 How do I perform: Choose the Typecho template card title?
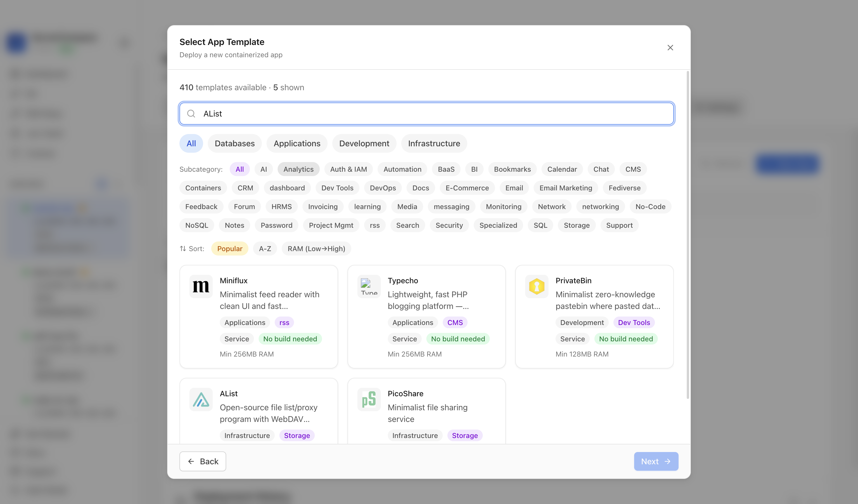(x=403, y=281)
